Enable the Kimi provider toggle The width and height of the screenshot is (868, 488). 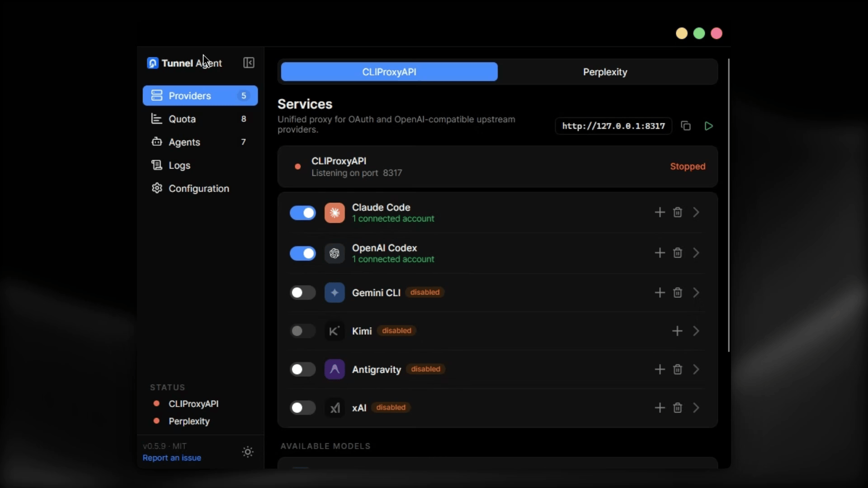[x=303, y=331]
